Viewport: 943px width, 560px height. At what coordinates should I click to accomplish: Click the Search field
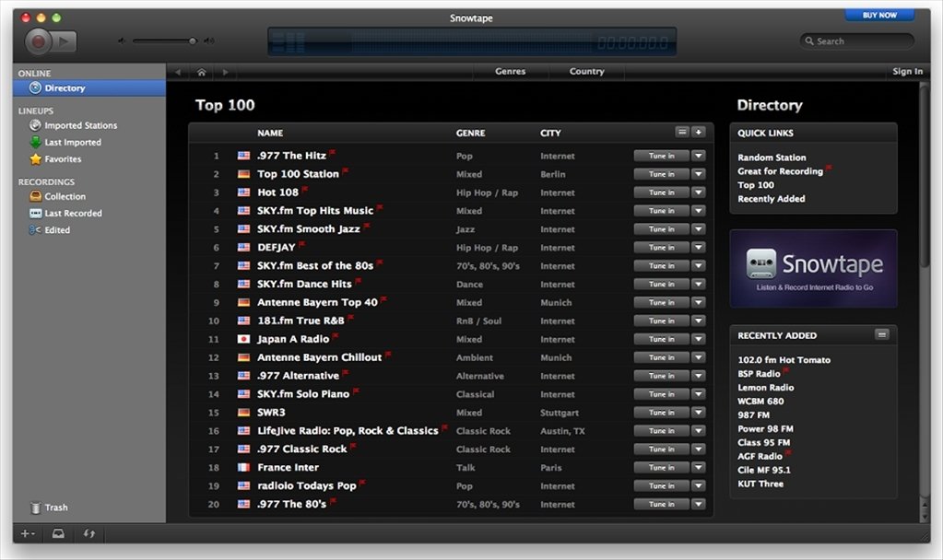(857, 41)
